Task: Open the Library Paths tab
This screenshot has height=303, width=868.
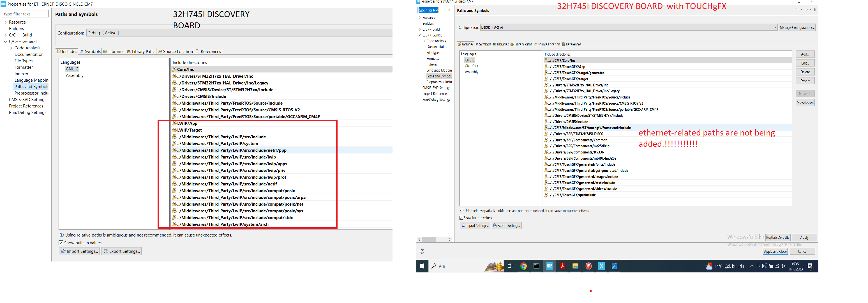Action: pos(141,51)
